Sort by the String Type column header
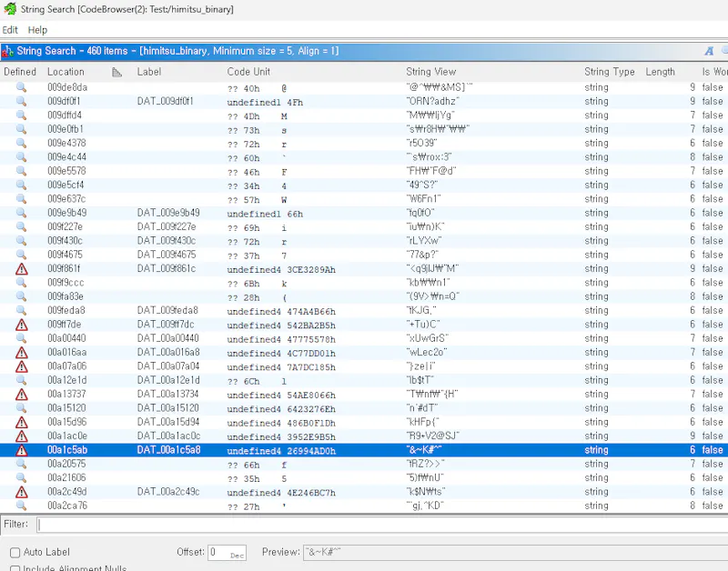The width and height of the screenshot is (728, 571). pyautogui.click(x=609, y=72)
